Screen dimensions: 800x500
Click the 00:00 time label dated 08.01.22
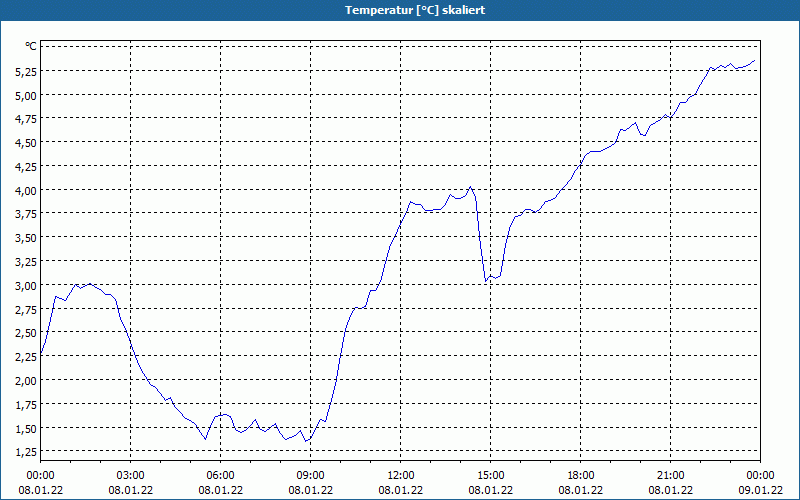click(40, 476)
